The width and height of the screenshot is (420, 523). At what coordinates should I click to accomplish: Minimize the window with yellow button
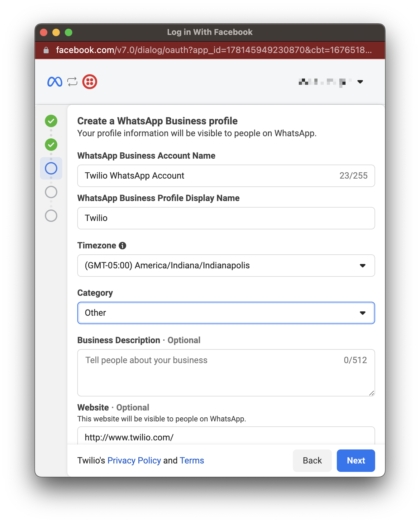[x=56, y=32]
